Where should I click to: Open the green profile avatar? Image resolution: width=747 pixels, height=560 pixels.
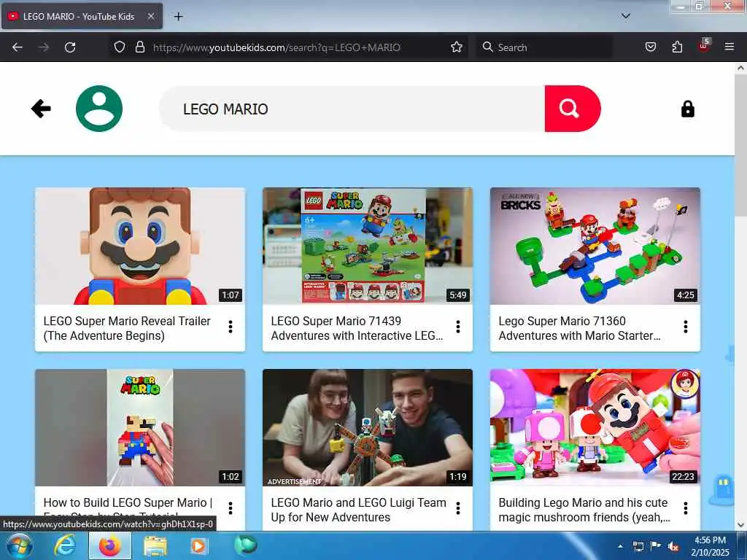point(99,109)
